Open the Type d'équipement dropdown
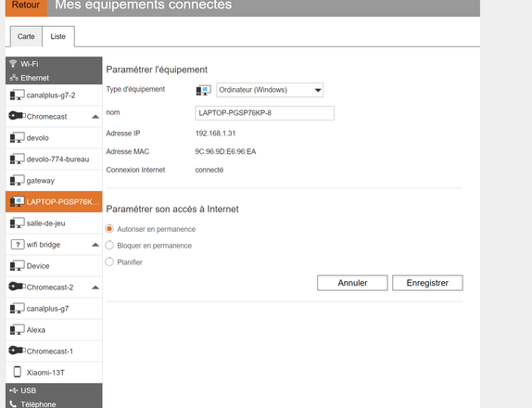 [x=270, y=90]
